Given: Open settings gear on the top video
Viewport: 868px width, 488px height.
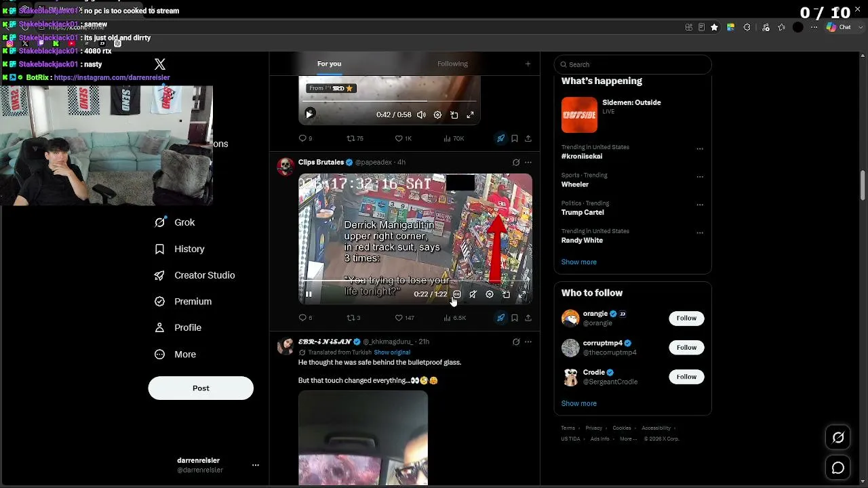Looking at the screenshot, I should coord(437,115).
